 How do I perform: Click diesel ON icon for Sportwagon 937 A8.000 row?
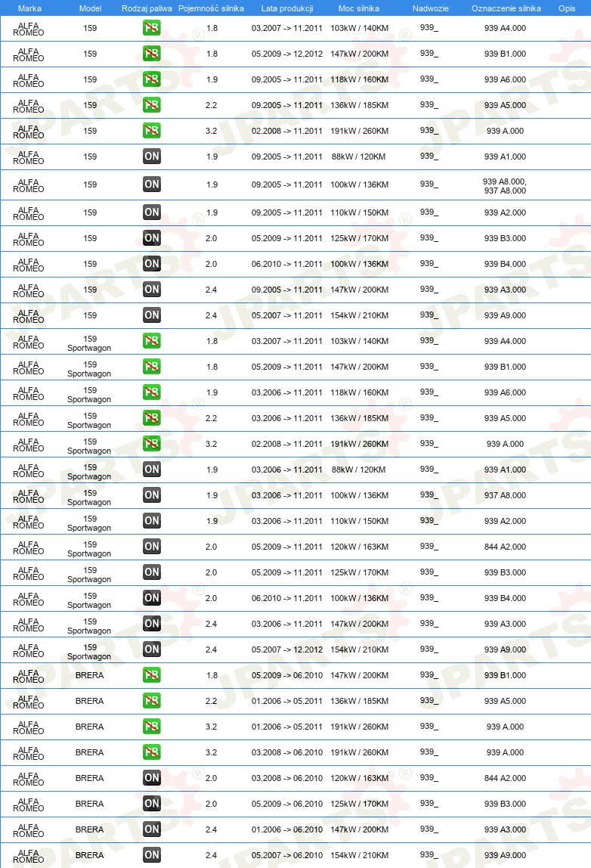(152, 495)
